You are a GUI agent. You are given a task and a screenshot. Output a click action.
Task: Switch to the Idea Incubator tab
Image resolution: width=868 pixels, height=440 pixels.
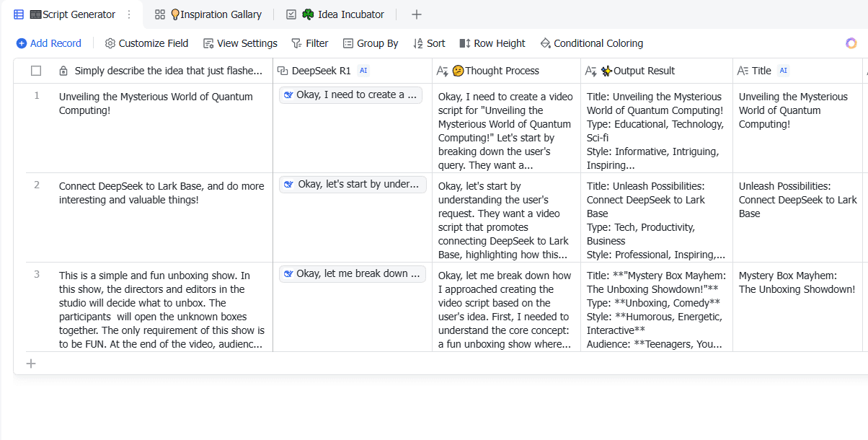click(x=335, y=14)
